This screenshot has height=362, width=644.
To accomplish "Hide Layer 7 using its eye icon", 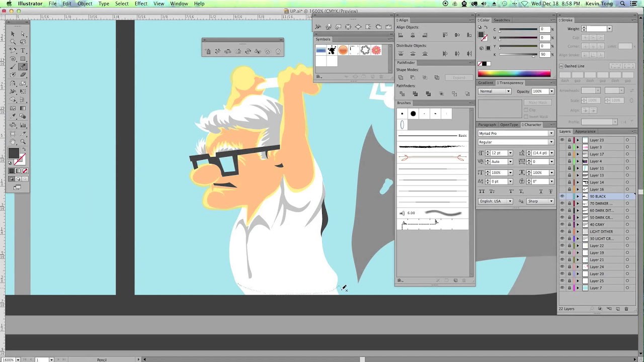I will click(562, 288).
